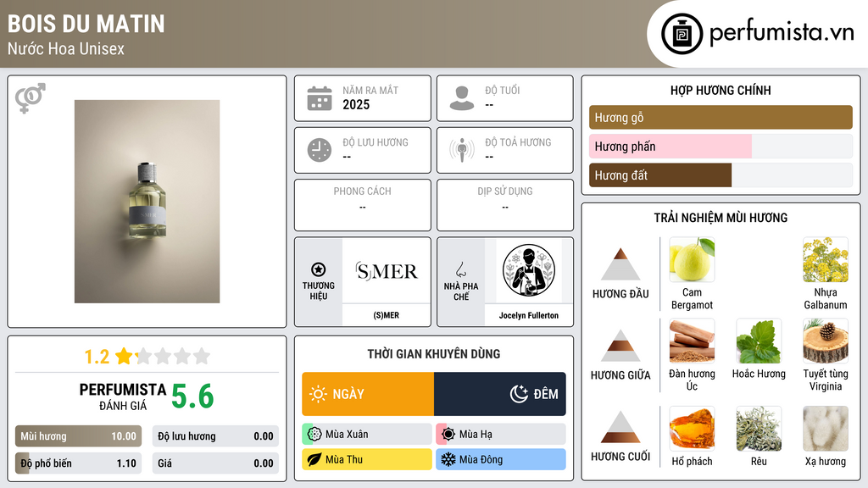Screen dimensions: 868x488
Task: Click the Hợp Hương Chính heading
Action: click(721, 90)
